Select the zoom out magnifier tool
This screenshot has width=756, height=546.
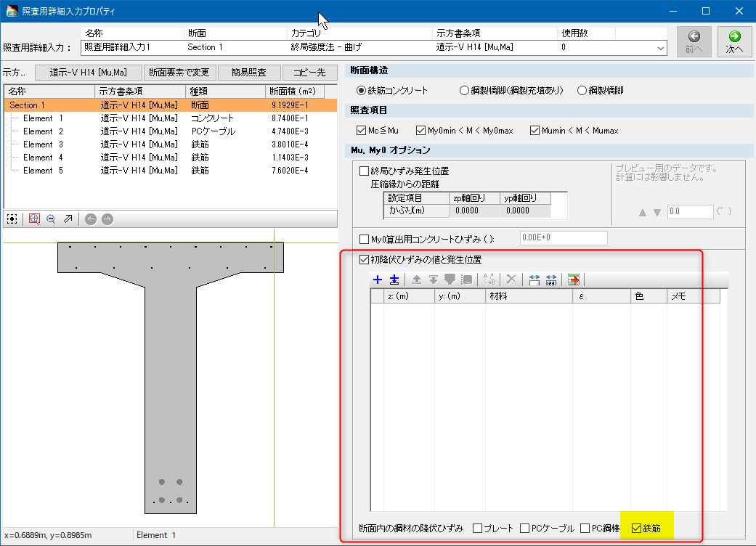point(51,219)
